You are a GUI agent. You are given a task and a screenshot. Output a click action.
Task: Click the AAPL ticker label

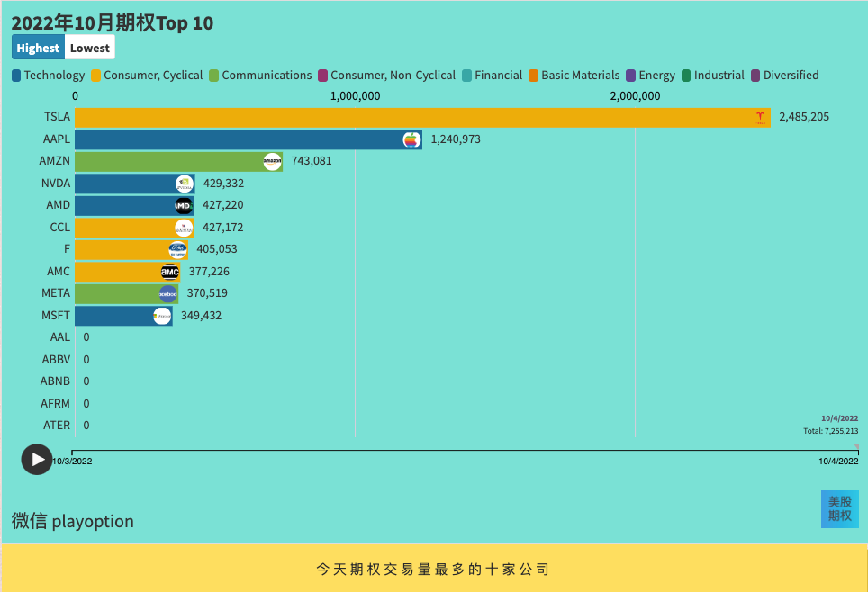coord(57,139)
